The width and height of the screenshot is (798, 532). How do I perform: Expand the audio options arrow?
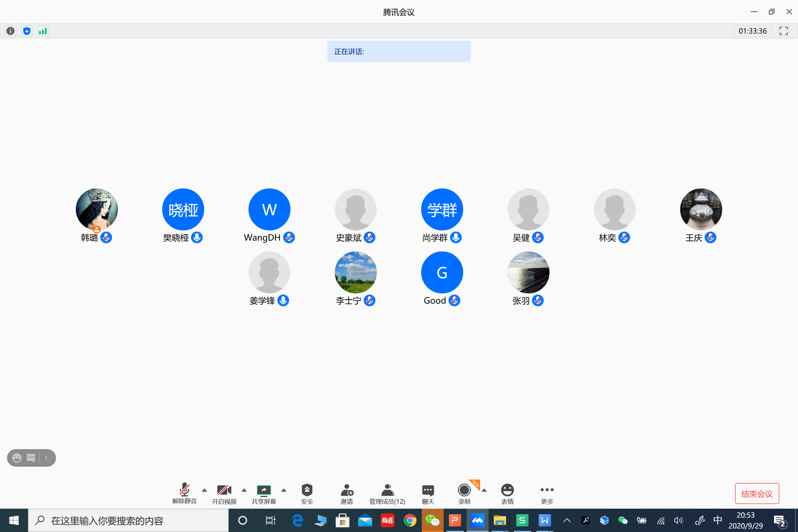click(x=204, y=490)
